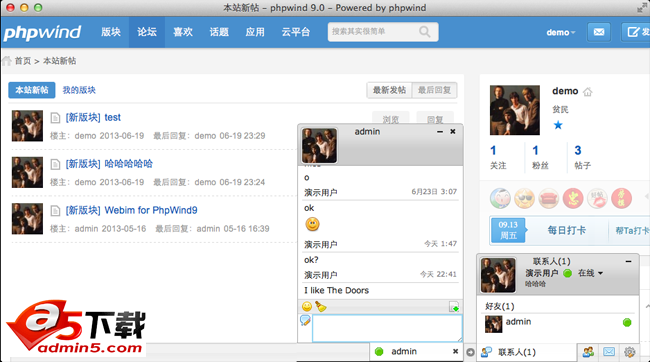Screen dimensions: 650x362
Task: Open the thread titled test
Action: tap(112, 117)
